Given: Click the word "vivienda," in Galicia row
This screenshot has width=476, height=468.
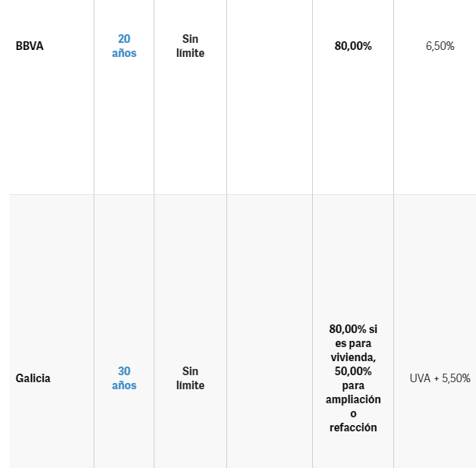Looking at the screenshot, I should (353, 357).
